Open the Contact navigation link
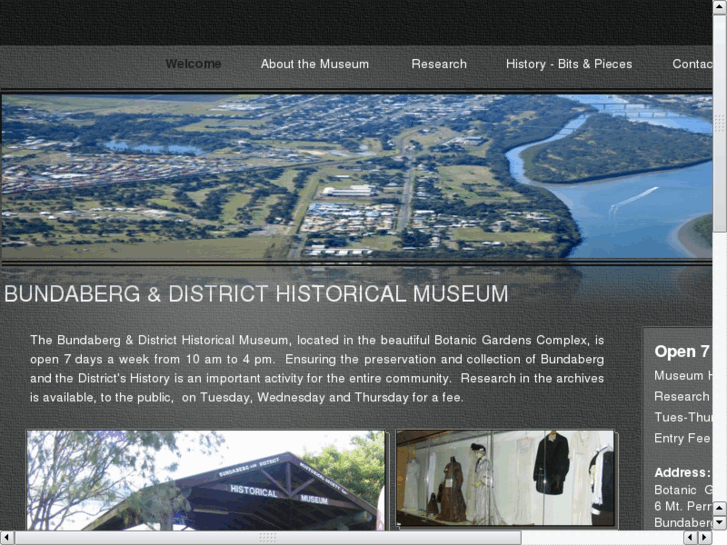727x545 pixels. point(692,64)
